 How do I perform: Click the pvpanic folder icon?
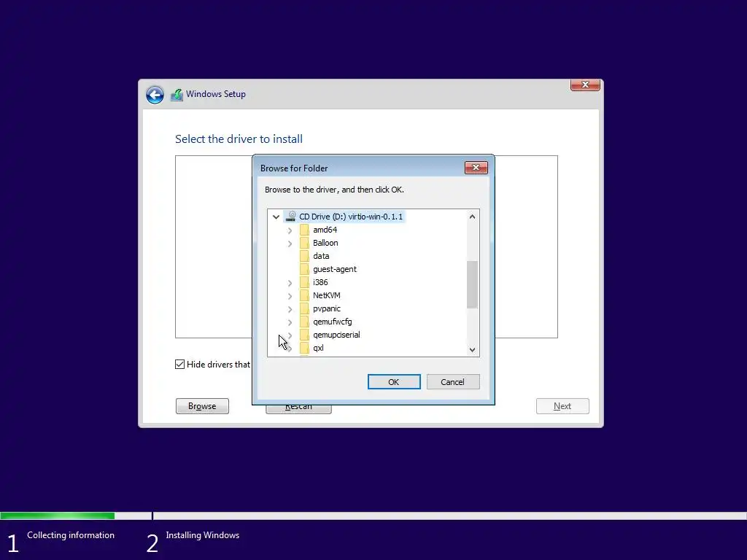tap(304, 308)
